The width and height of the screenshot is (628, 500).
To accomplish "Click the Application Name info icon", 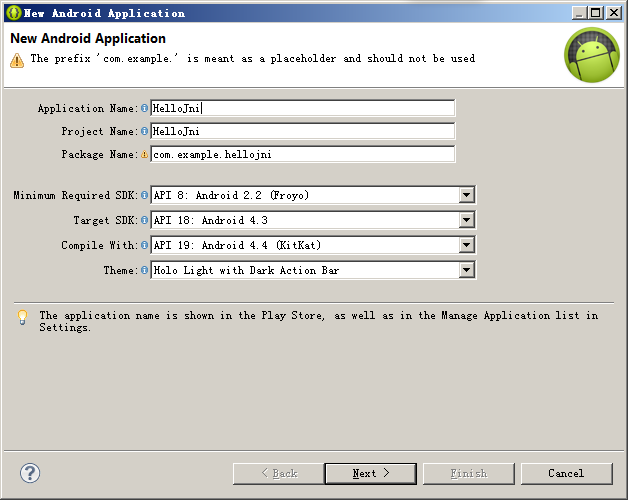I will pos(144,108).
